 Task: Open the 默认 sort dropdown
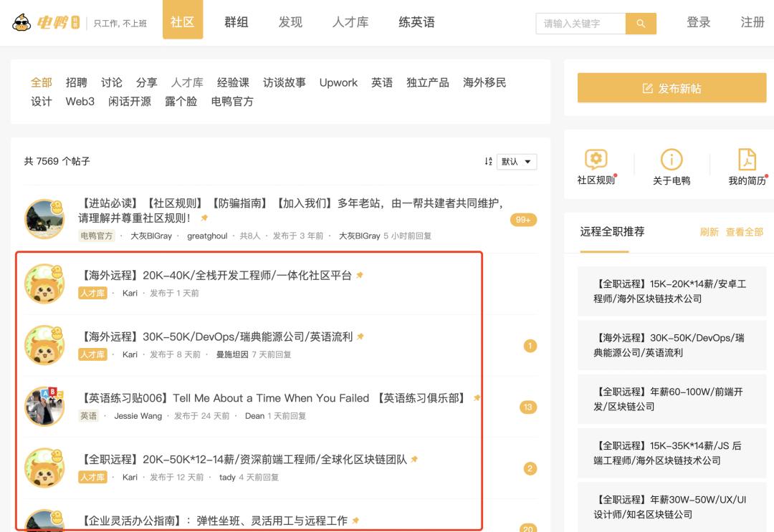(x=516, y=162)
